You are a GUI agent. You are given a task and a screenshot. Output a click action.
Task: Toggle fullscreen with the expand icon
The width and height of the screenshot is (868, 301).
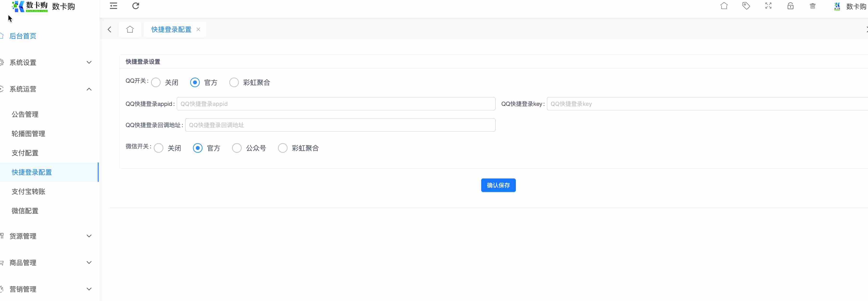(x=768, y=6)
